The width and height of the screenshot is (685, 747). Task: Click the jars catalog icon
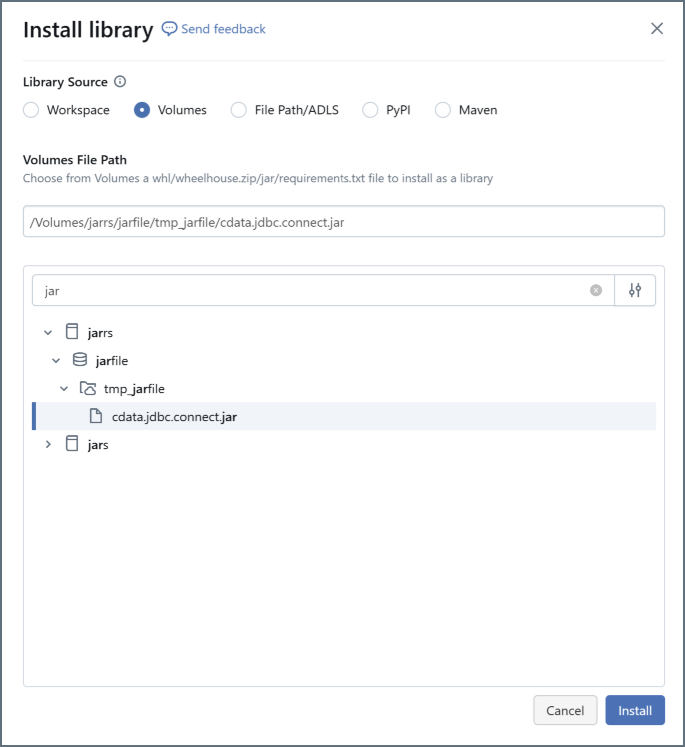coord(71,444)
